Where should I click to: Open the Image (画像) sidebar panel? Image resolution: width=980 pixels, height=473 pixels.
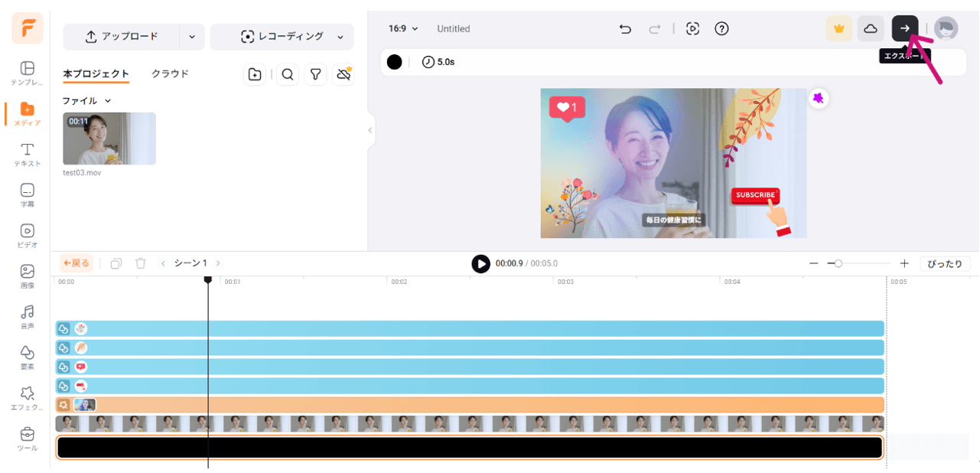click(27, 276)
